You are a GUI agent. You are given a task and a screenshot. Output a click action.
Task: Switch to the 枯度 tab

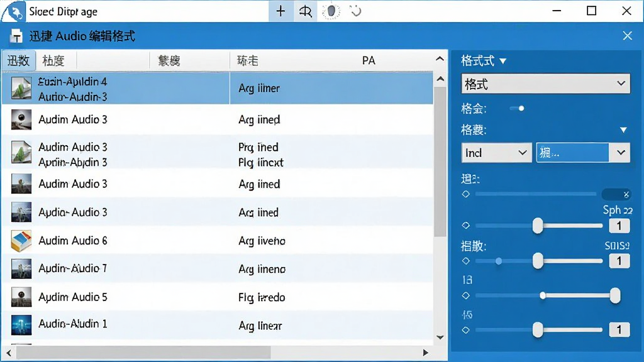coord(53,61)
